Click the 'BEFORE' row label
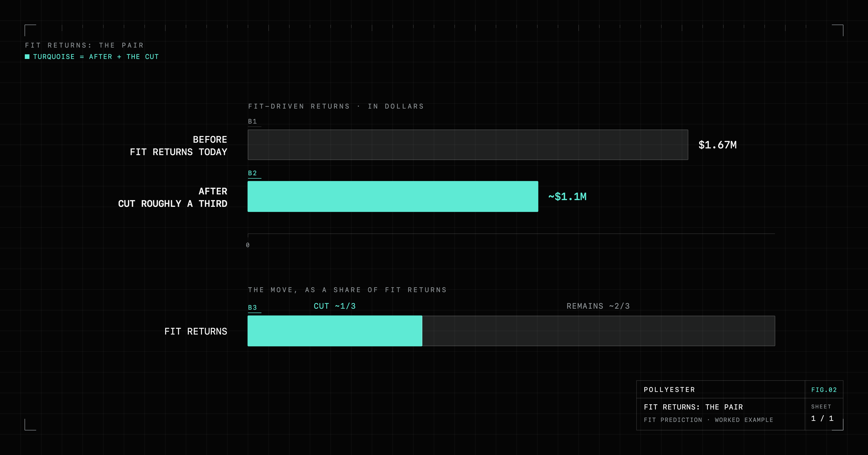Screen dimensions: 868x455 (x=210, y=139)
